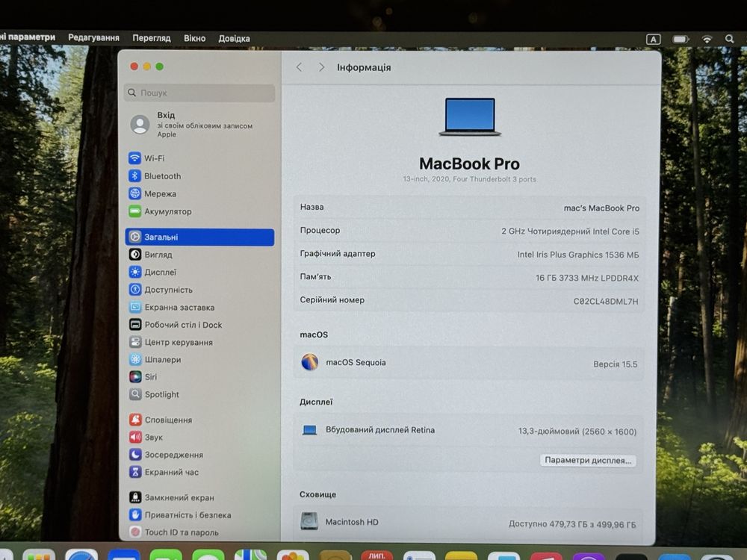
Task: Go back with the left chevron
Action: tap(300, 67)
